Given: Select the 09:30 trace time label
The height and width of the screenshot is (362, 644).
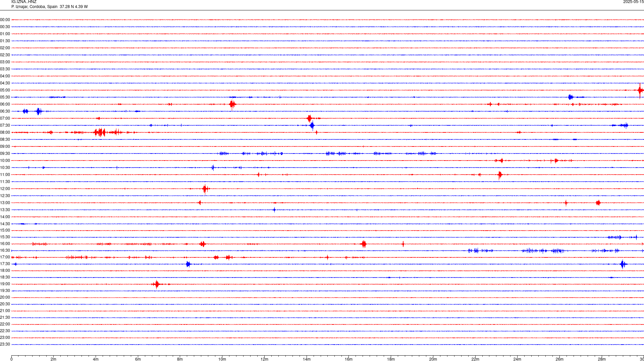Looking at the screenshot, I should tap(5, 154).
